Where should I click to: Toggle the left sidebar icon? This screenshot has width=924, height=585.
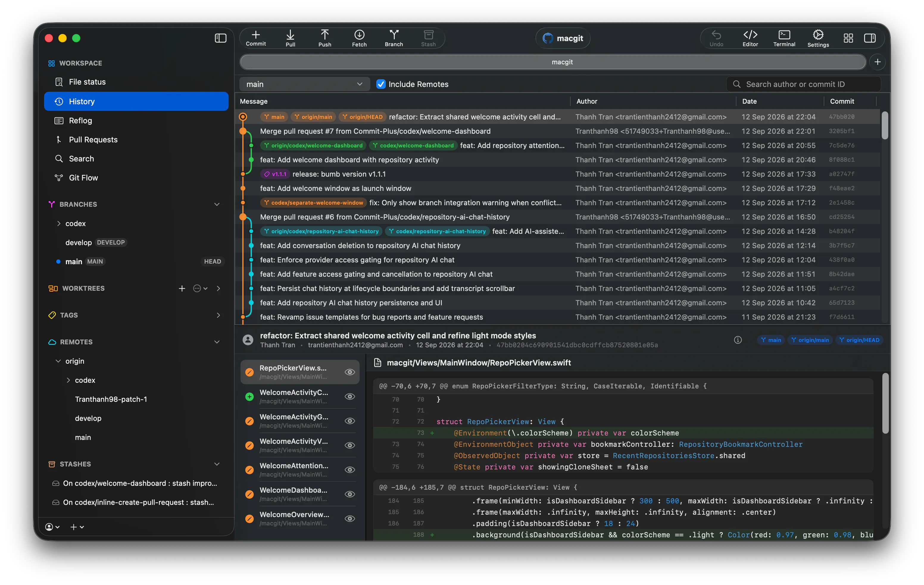221,38
